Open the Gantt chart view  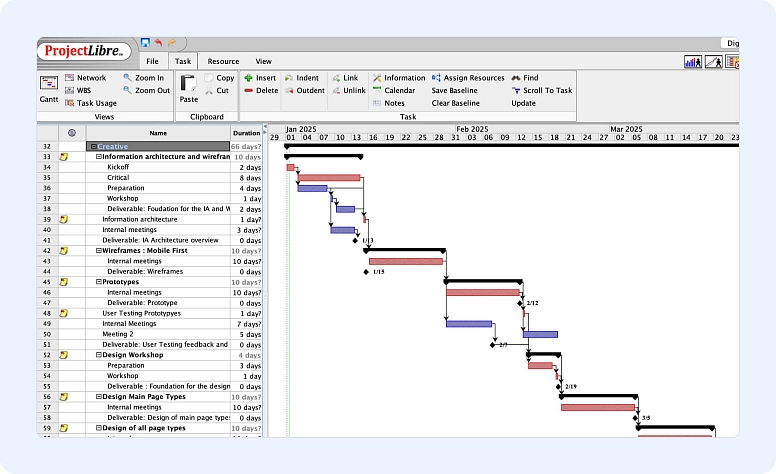point(49,88)
